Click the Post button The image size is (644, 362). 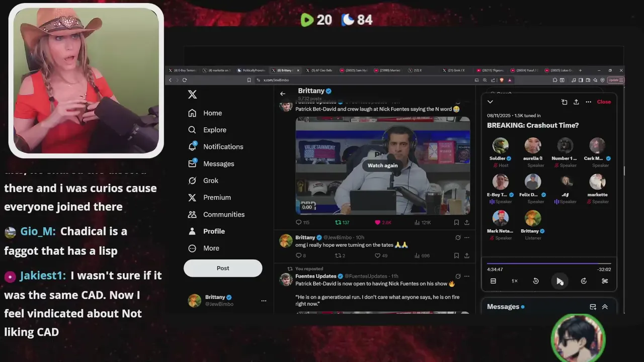pos(223,268)
